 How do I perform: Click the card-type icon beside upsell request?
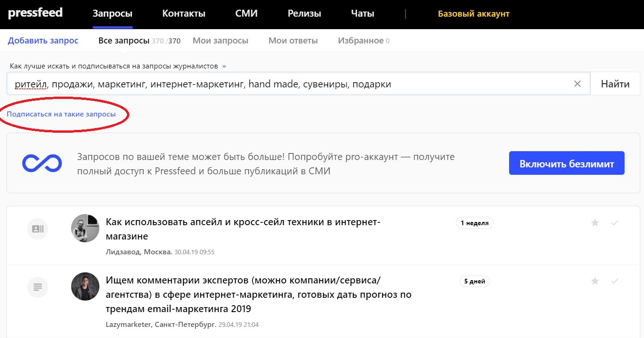[x=38, y=229]
